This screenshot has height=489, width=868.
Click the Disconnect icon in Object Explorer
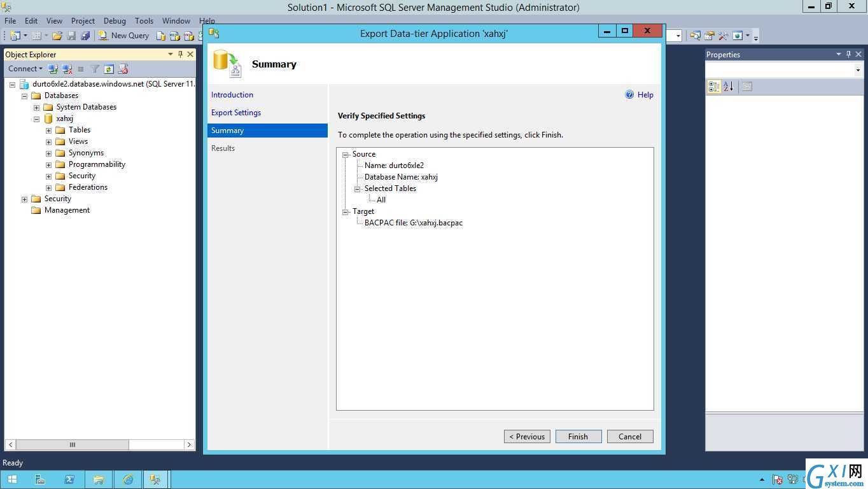(x=67, y=69)
